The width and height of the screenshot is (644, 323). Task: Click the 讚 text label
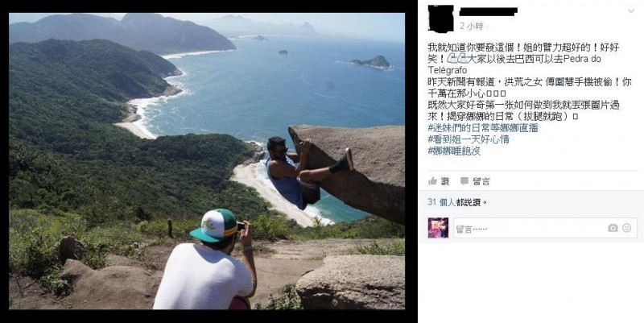point(445,181)
